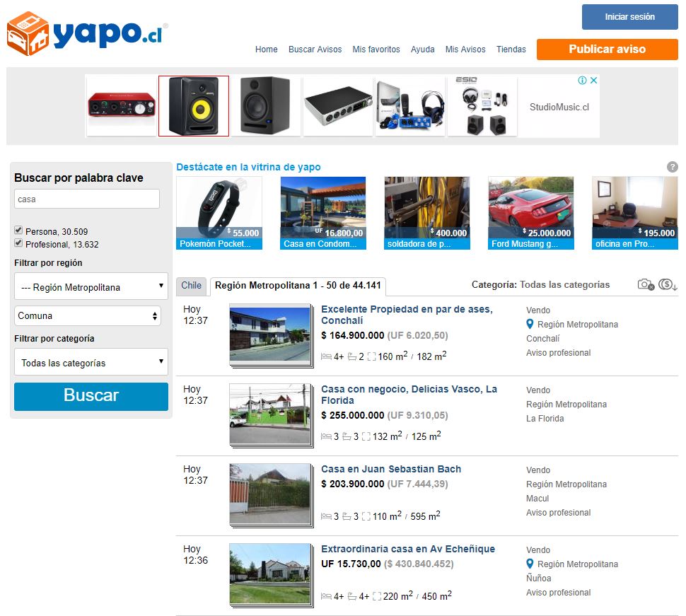Click the ad info icon
The image size is (686, 616).
tap(582, 80)
